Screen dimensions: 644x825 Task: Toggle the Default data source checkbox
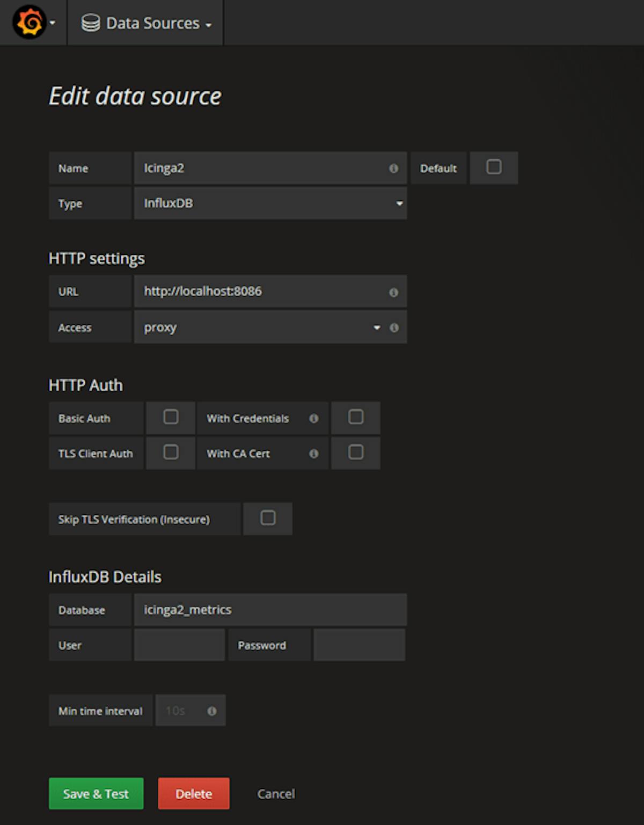(x=494, y=167)
